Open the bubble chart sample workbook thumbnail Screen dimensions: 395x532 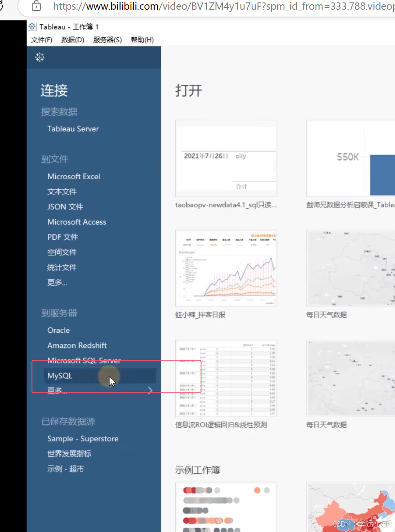pyautogui.click(x=226, y=507)
